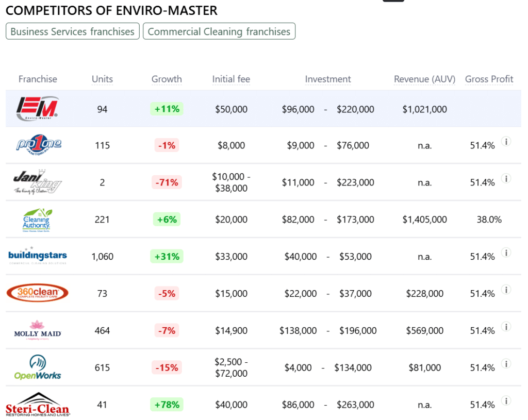
Task: Select the -5% growth badge
Action: (x=167, y=293)
